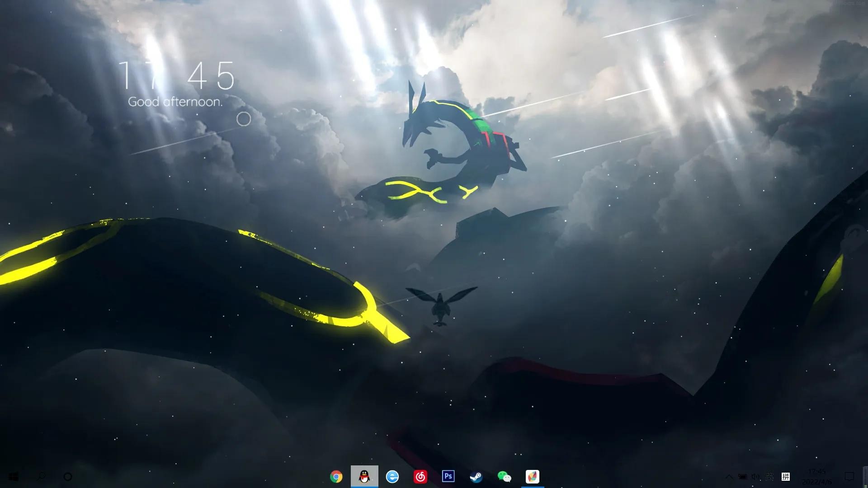Open Google Chrome from the taskbar
Image resolution: width=868 pixels, height=488 pixels.
[x=336, y=477]
